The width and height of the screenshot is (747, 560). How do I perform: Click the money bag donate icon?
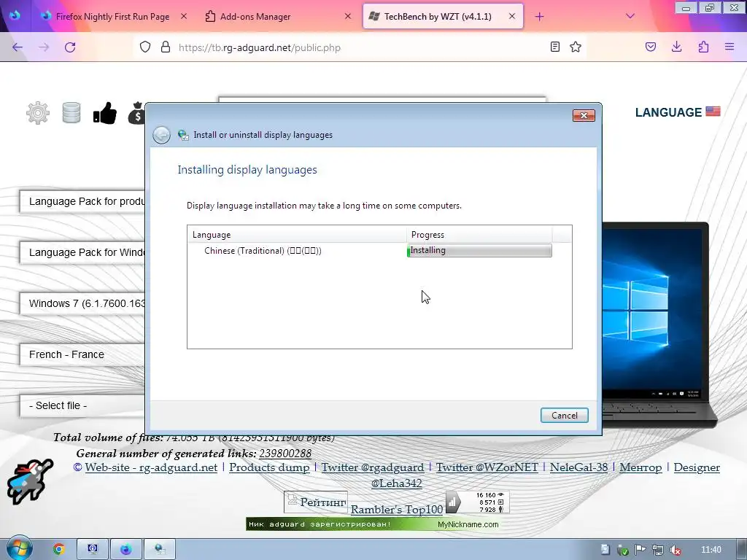[x=136, y=113]
